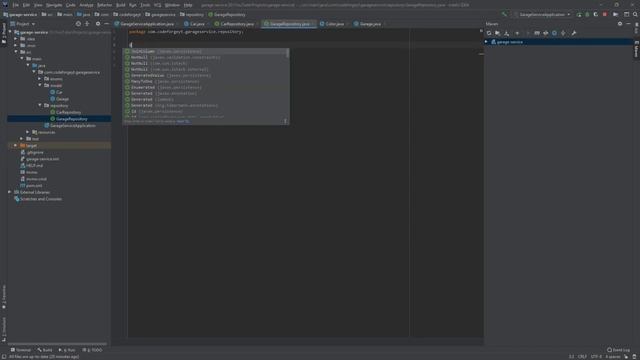Click the completion popup scrollbar
Screen dimensions: 640x360
click(287, 53)
